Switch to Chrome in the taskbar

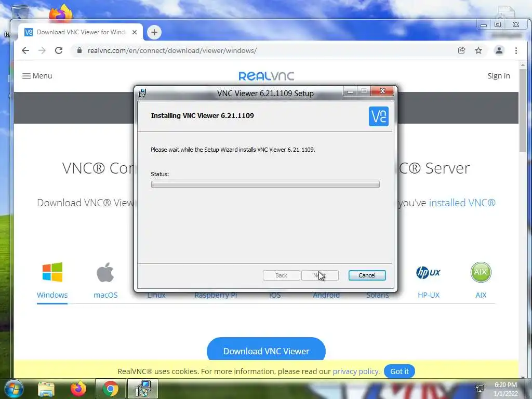(111, 389)
